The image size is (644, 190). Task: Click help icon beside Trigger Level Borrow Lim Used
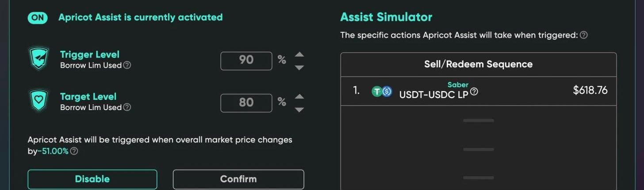(x=127, y=65)
